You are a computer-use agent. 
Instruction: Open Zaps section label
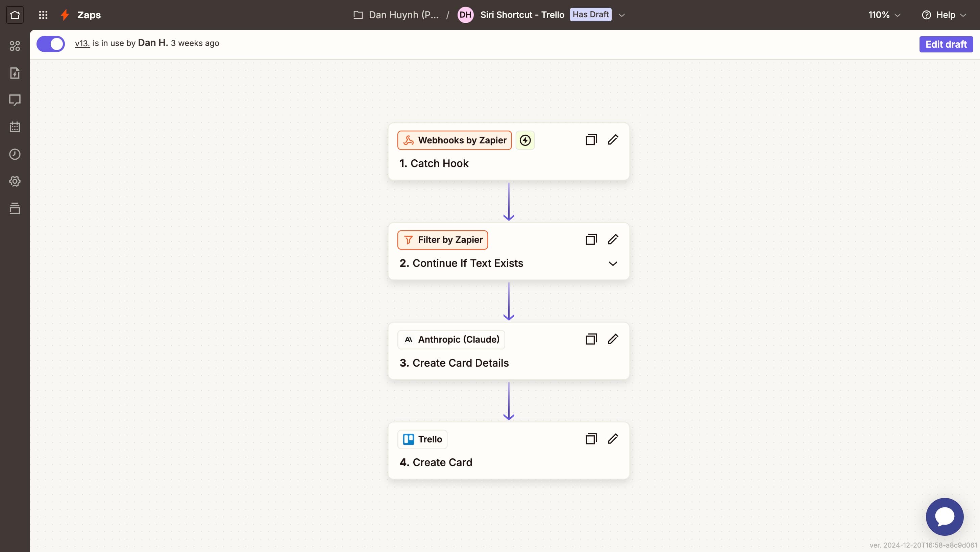point(89,15)
